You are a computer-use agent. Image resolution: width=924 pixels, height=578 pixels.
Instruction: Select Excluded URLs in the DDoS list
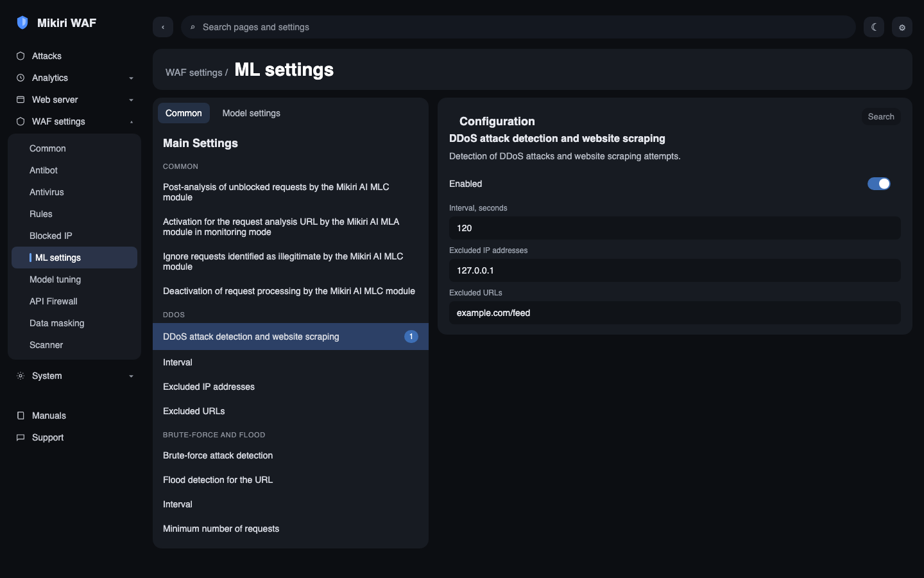291,411
